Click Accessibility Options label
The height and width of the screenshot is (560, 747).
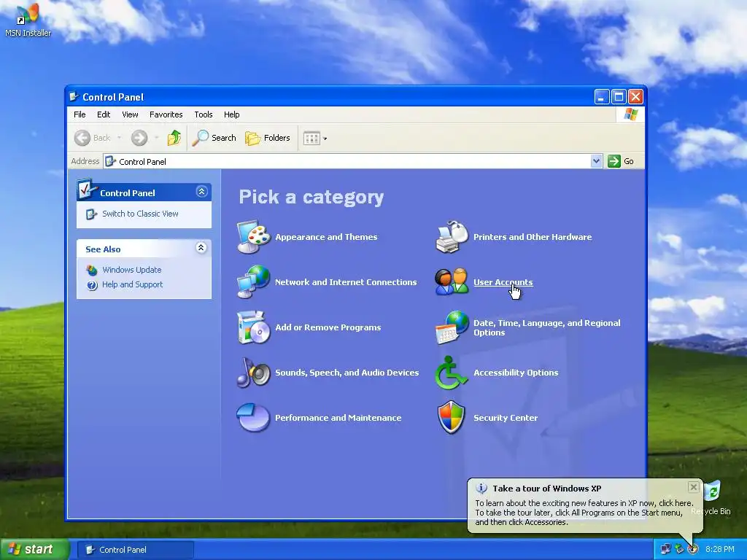(516, 373)
